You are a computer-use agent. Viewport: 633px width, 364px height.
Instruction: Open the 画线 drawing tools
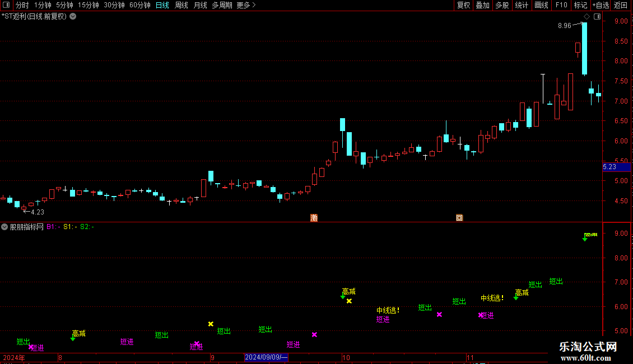click(x=541, y=5)
